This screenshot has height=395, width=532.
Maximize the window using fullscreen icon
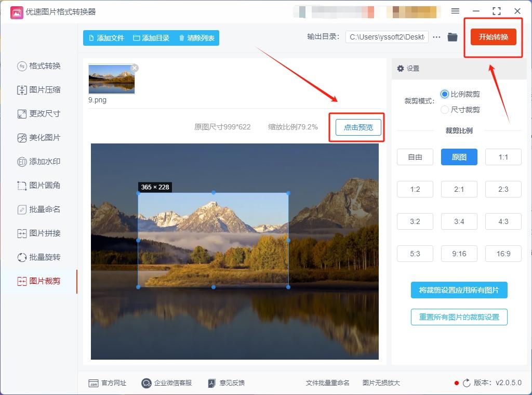[496, 11]
